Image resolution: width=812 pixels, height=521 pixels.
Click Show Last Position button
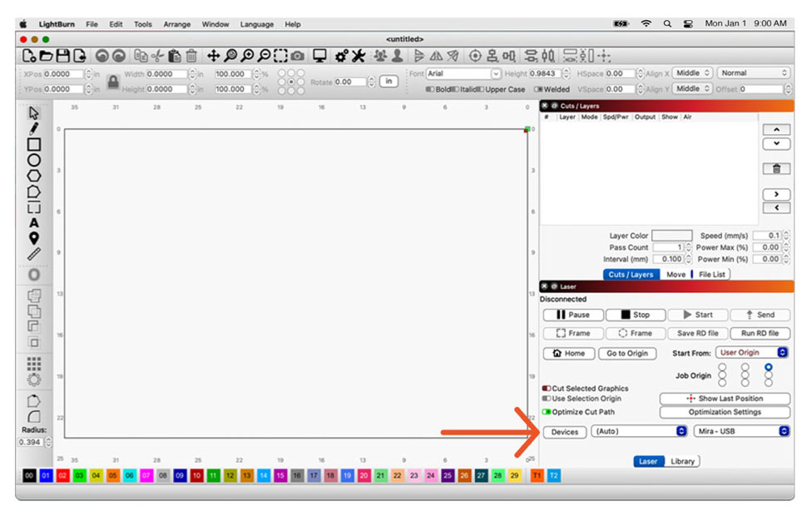click(725, 399)
